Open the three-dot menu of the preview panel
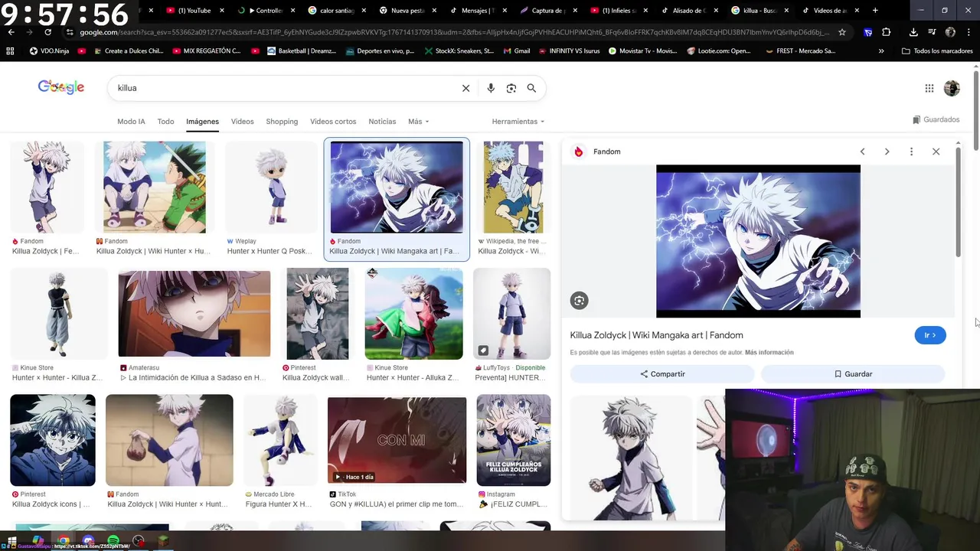This screenshot has width=980, height=551. pyautogui.click(x=911, y=152)
